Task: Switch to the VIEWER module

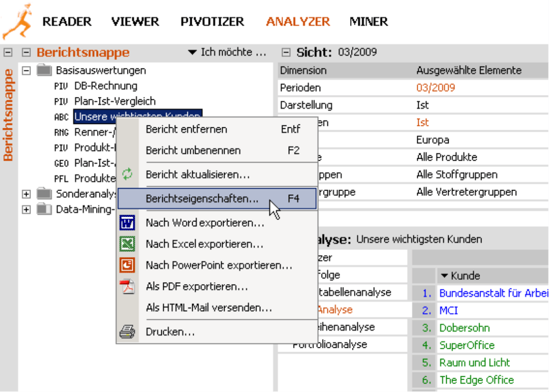Action: coord(135,22)
